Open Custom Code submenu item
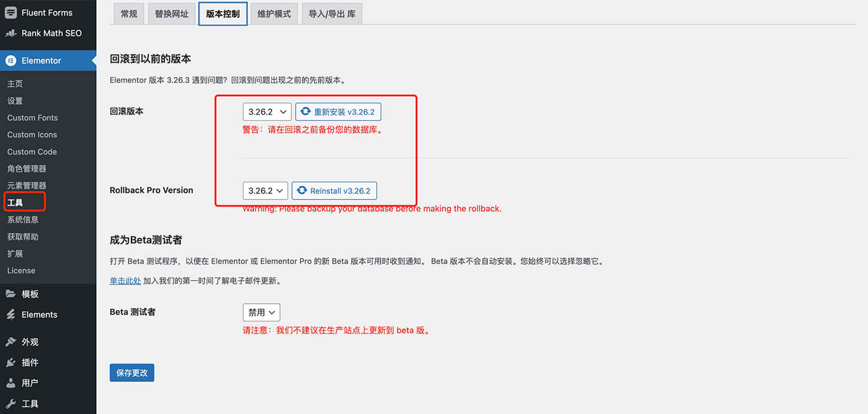Viewport: 868px width, 414px height. [32, 152]
